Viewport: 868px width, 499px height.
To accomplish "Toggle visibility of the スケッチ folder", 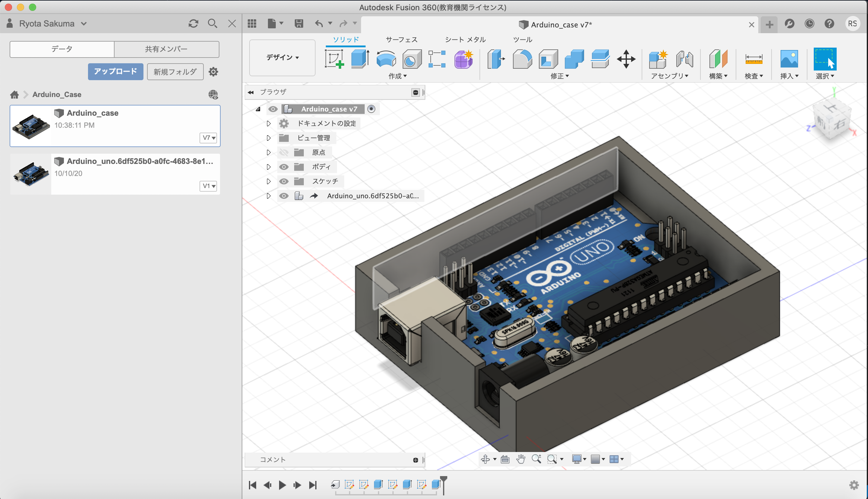I will [284, 181].
